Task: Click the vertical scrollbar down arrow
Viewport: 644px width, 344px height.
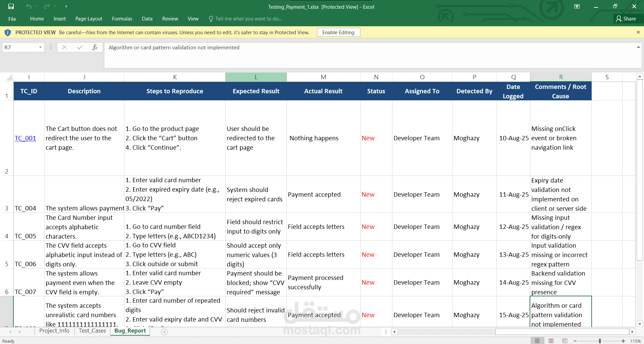Action: click(640, 324)
